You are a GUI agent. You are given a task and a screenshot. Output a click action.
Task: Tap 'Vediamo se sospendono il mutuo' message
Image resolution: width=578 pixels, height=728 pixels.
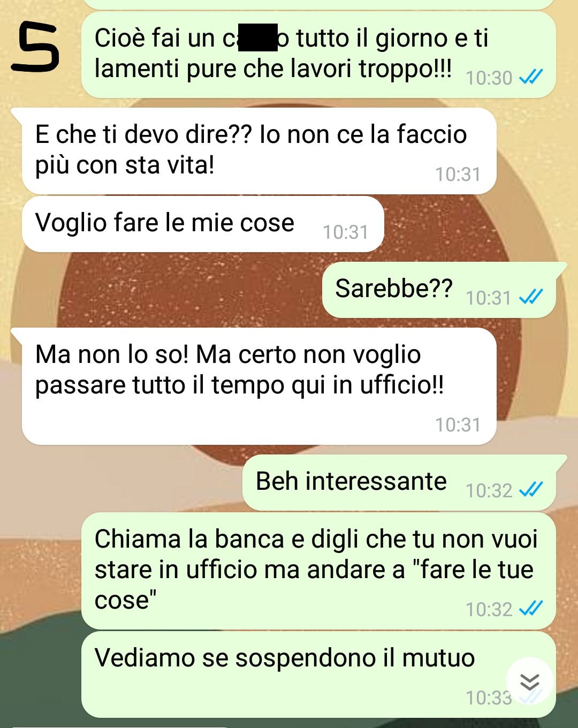coord(318,674)
